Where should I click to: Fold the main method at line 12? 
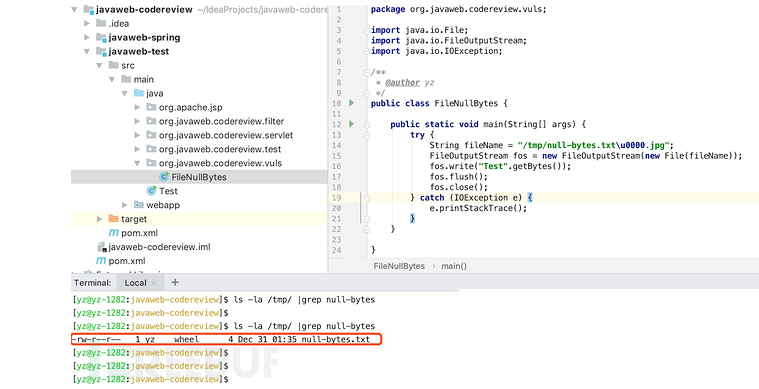click(x=366, y=125)
